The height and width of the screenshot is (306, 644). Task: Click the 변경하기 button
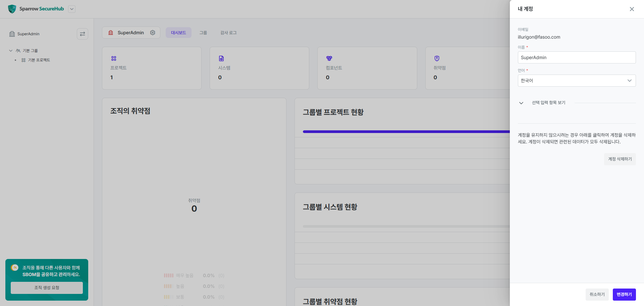coord(624,295)
